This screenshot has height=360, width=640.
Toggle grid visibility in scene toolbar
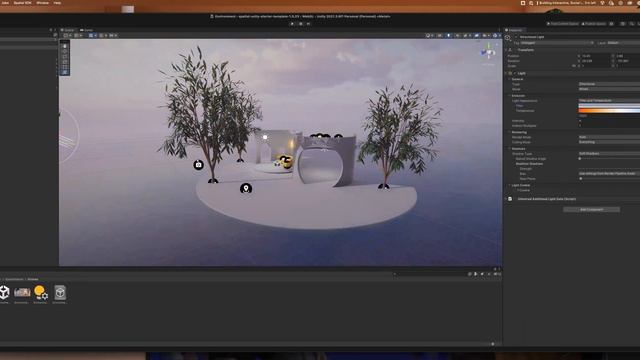pos(91,36)
